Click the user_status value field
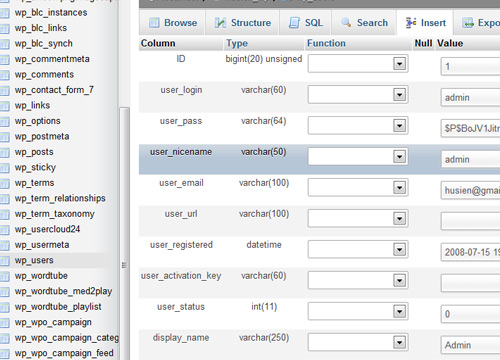500x360 pixels. 470,314
